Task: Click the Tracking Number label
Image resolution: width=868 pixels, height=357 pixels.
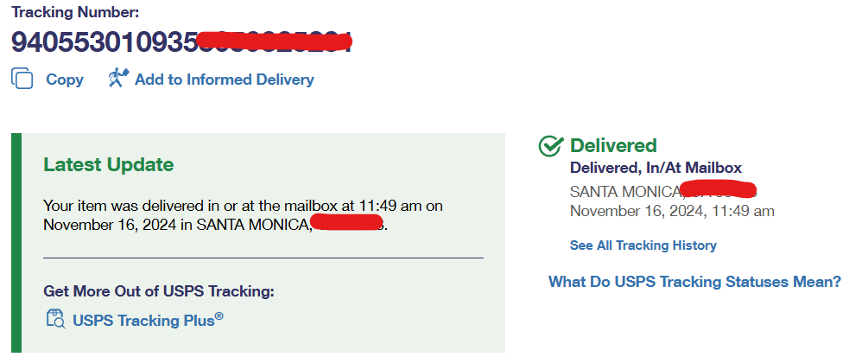Action: (x=75, y=12)
